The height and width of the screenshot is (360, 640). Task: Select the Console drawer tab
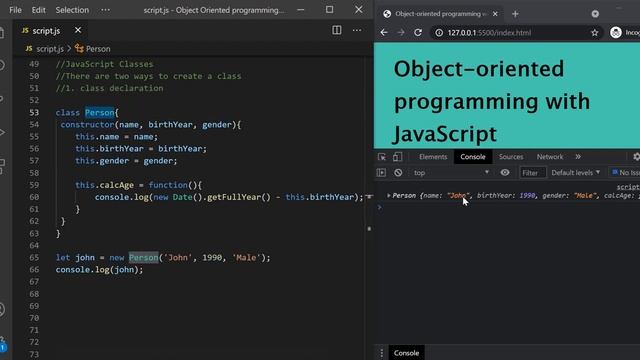pyautogui.click(x=406, y=353)
